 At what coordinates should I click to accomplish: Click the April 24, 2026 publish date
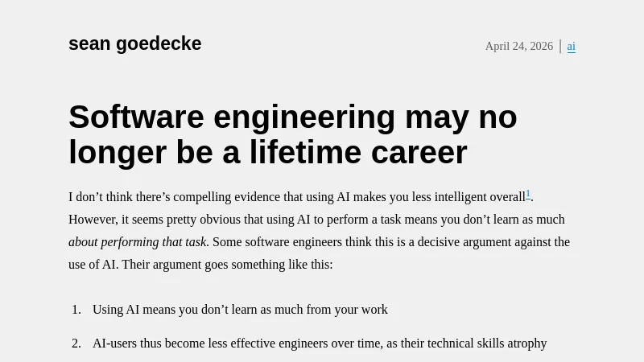point(518,47)
